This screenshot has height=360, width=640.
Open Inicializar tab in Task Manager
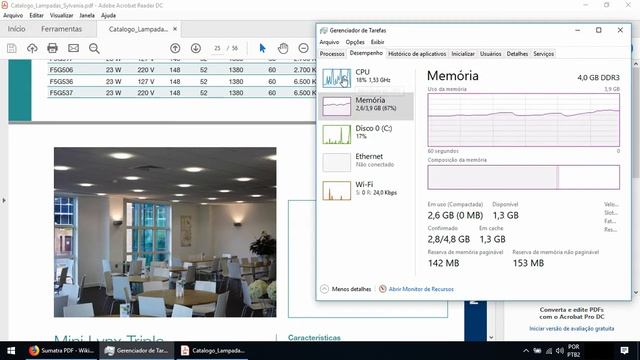tap(463, 54)
